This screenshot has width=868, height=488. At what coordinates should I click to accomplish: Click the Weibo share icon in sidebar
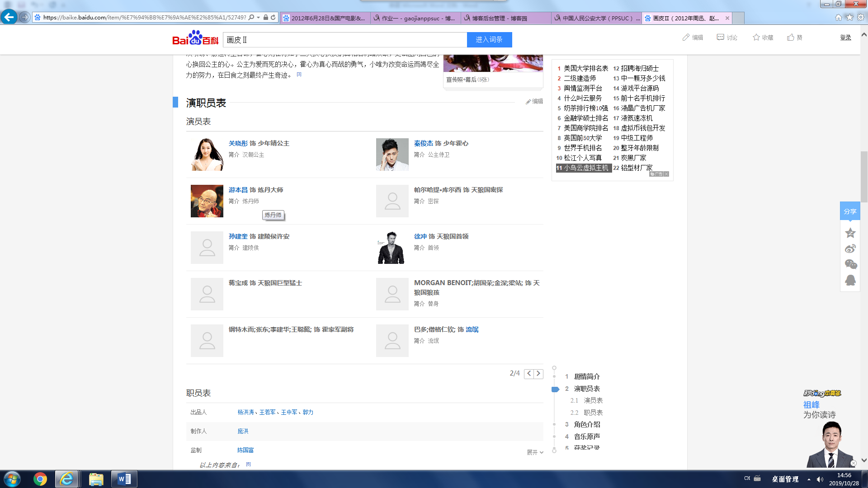pos(850,249)
